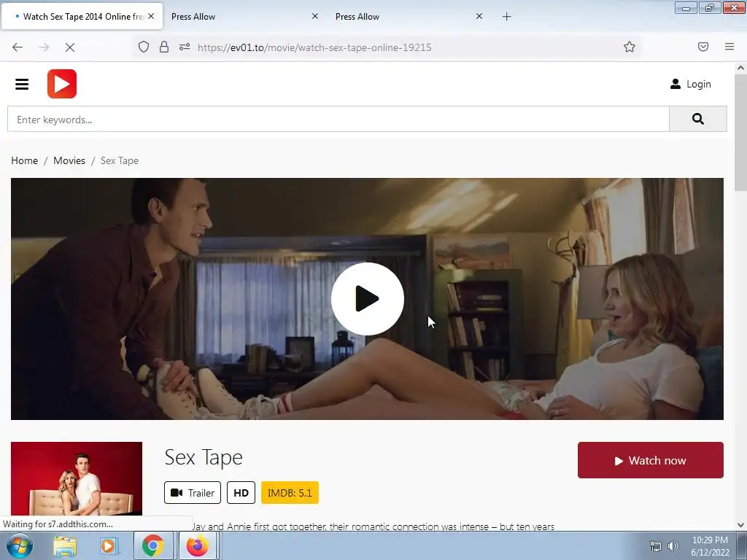Go to Home breadcrumb link
Image resolution: width=747 pixels, height=560 pixels.
tap(24, 160)
